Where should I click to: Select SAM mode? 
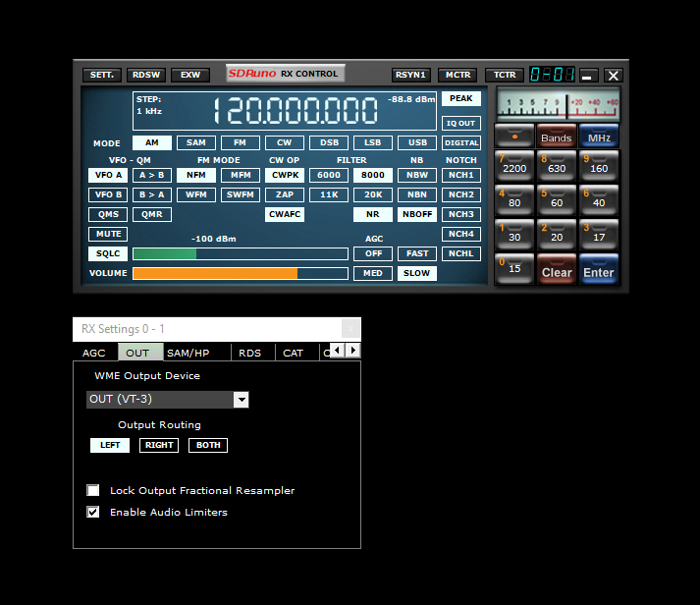coord(196,142)
